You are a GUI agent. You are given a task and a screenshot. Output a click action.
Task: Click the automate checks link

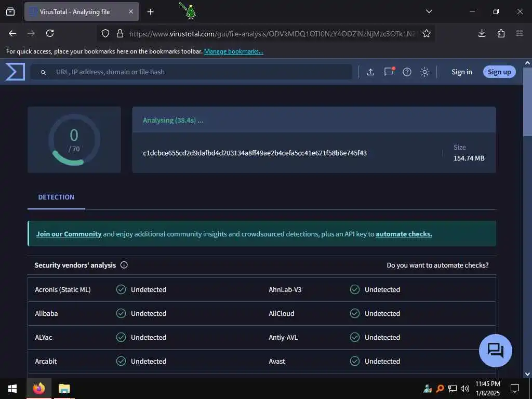click(404, 234)
